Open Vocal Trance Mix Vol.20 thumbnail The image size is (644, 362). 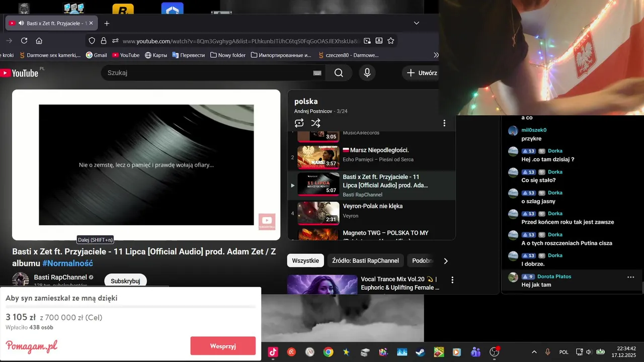(322, 285)
